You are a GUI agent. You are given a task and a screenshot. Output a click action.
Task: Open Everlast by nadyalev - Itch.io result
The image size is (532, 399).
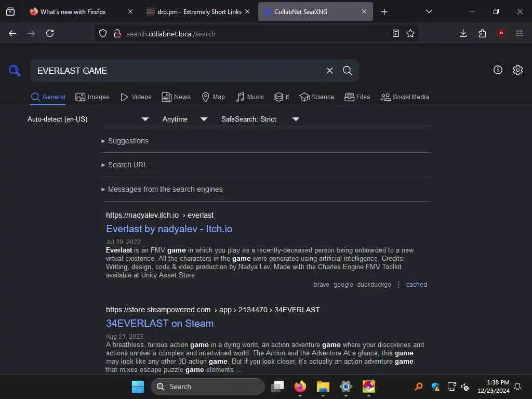(169, 229)
